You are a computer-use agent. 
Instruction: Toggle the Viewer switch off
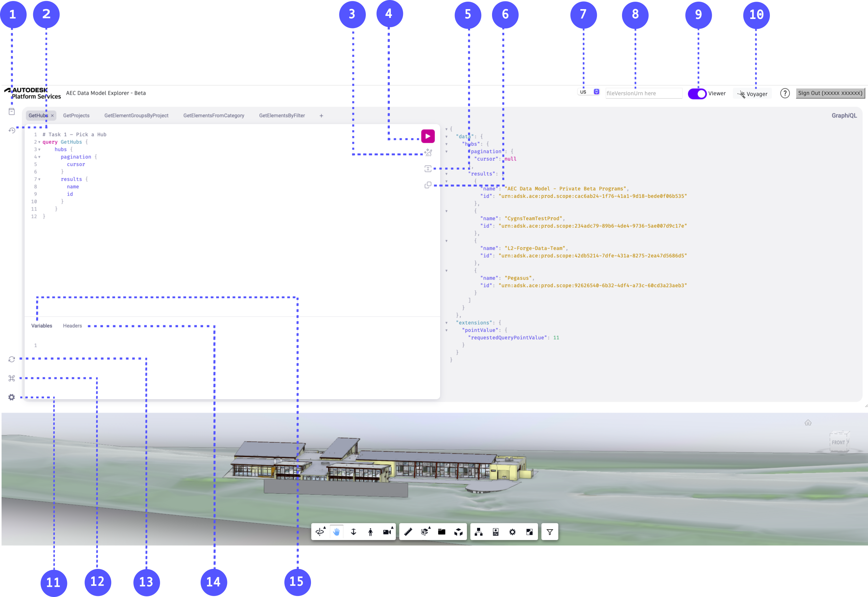(697, 93)
